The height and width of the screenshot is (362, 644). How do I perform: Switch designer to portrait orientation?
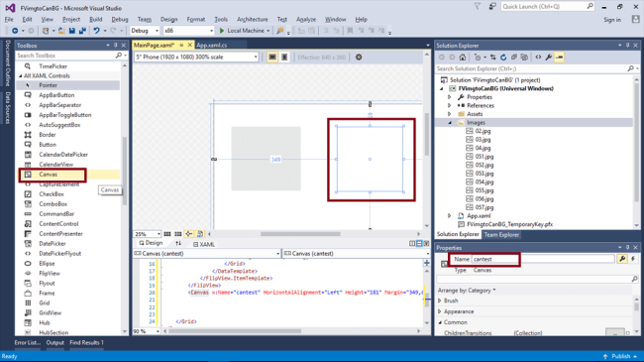pos(284,58)
